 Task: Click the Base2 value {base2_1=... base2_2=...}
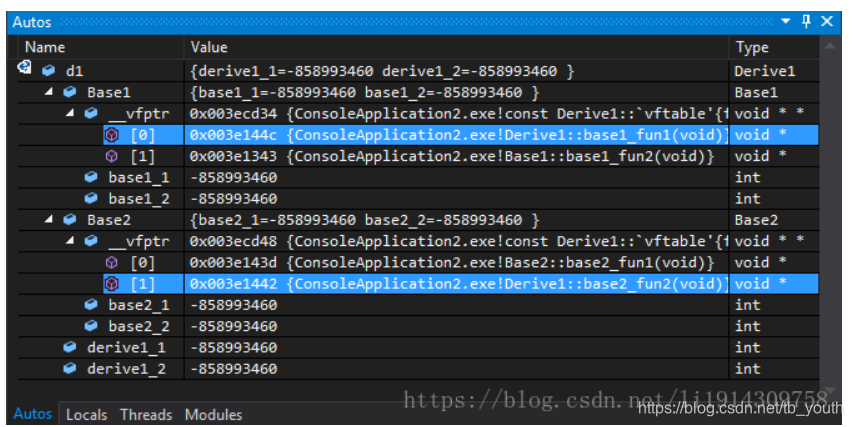coord(364,220)
